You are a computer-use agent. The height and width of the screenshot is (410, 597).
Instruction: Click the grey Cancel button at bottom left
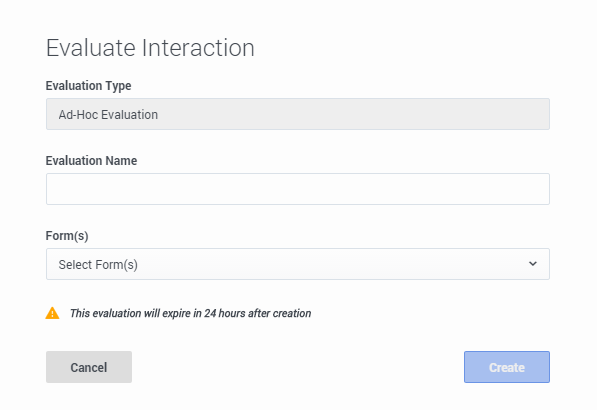pyautogui.click(x=89, y=367)
